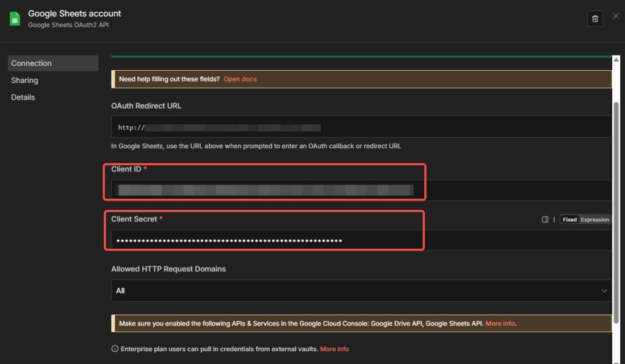Focus the Client Secret password field
The width and height of the screenshot is (625, 364).
click(360, 240)
